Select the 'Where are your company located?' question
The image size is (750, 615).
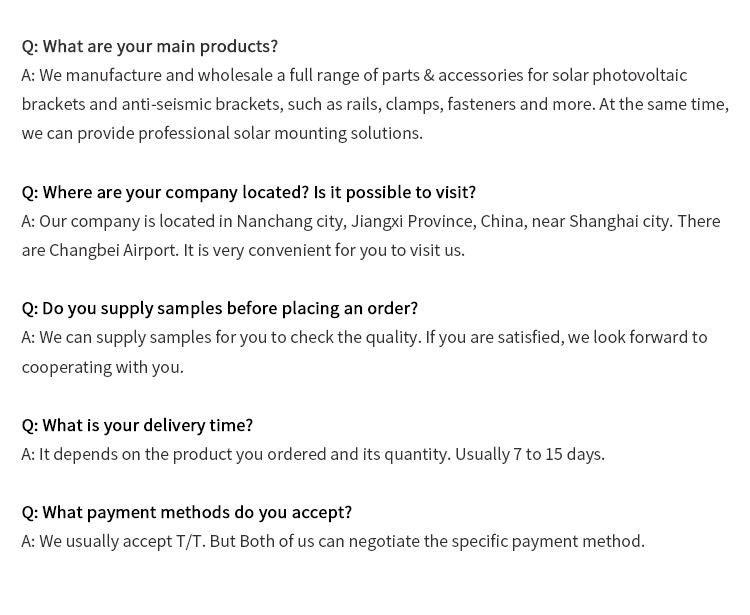165,192
